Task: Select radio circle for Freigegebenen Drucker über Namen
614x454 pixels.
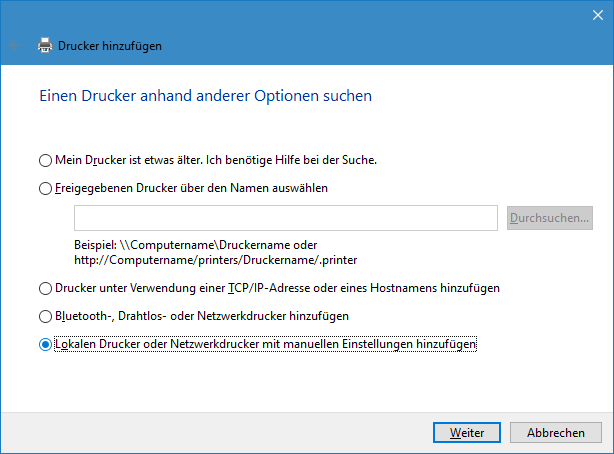Action: 45,188
